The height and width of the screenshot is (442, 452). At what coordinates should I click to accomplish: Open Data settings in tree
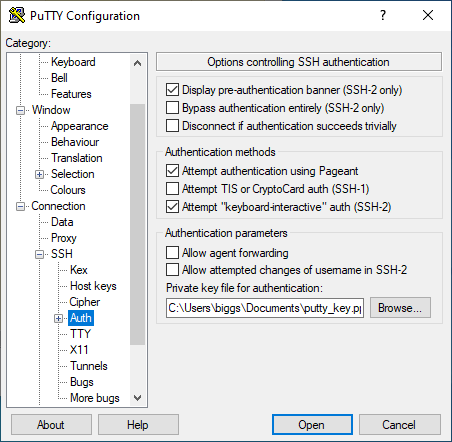click(62, 222)
